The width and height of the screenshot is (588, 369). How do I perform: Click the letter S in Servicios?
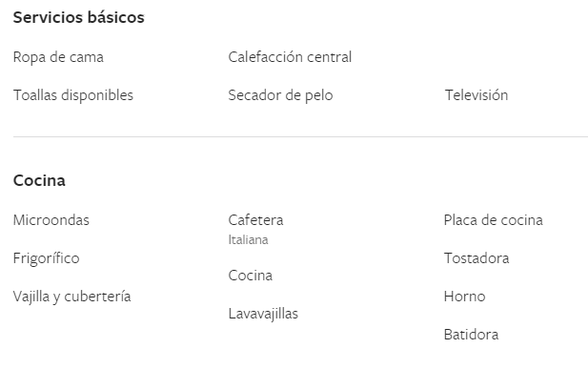(17, 18)
